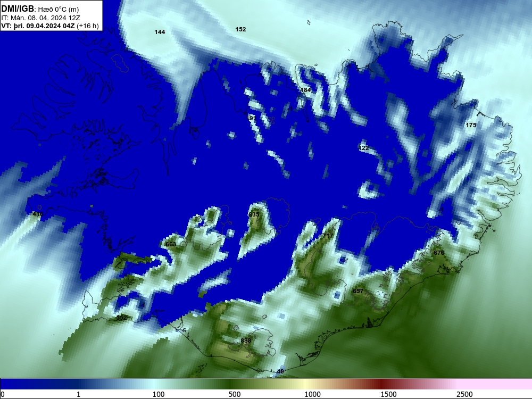Screen dimensions: 532x399
Task: Click the map value 657
Action: click(358, 291)
